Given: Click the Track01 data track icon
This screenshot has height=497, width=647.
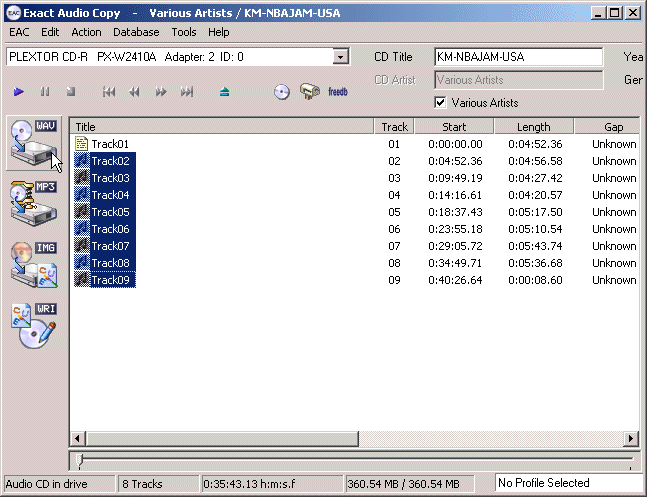Looking at the screenshot, I should click(81, 144).
